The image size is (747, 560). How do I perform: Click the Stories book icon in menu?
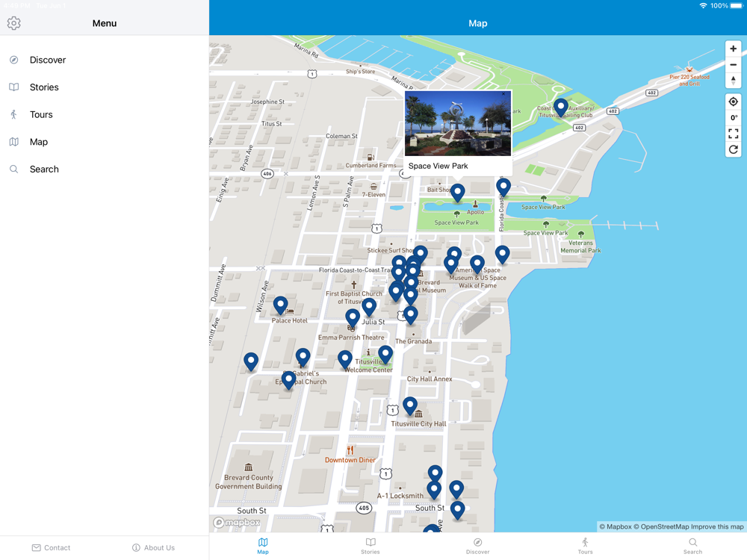13,87
